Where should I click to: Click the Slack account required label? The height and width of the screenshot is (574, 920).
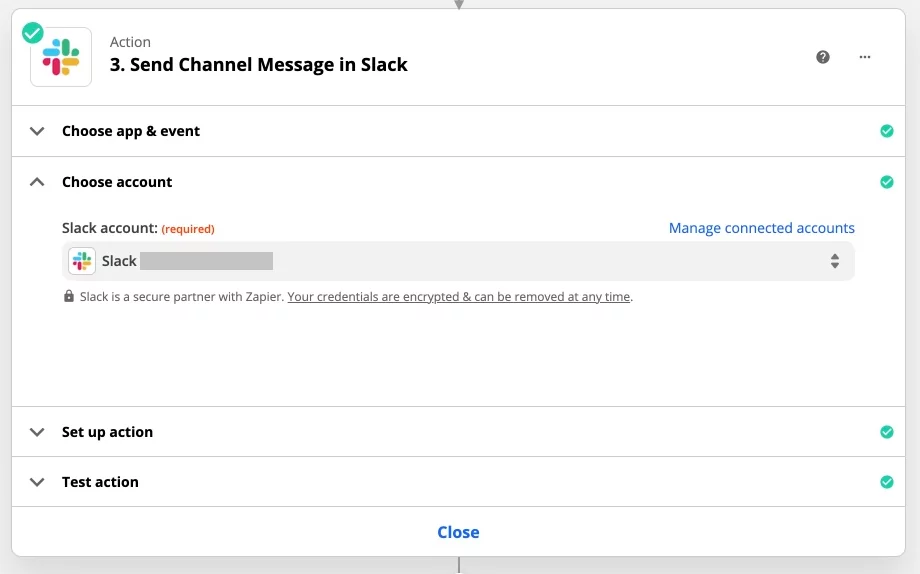(138, 228)
